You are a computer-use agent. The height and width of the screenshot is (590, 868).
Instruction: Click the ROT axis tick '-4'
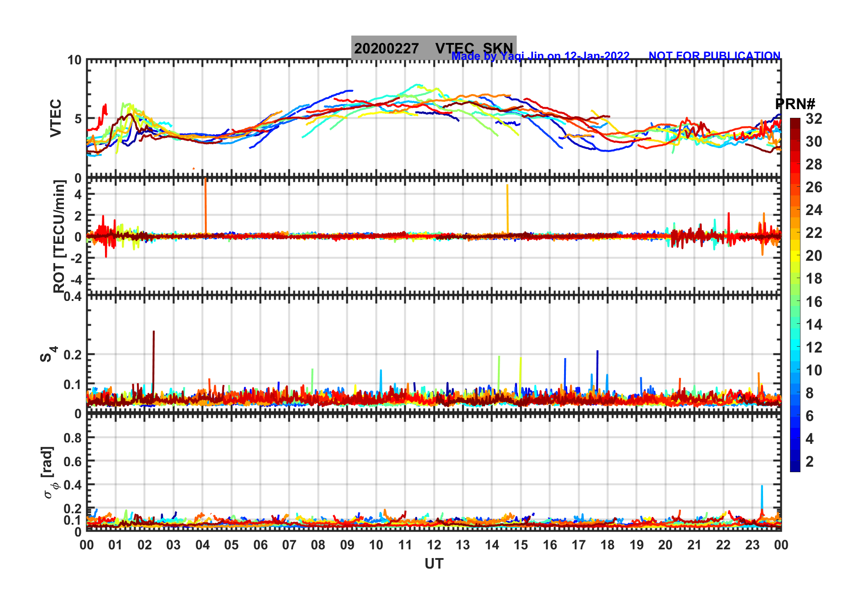coord(76,279)
